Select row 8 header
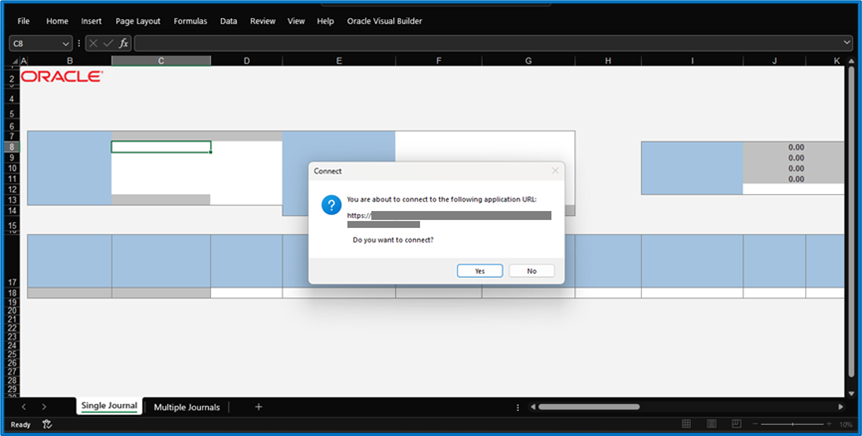 tap(12, 147)
